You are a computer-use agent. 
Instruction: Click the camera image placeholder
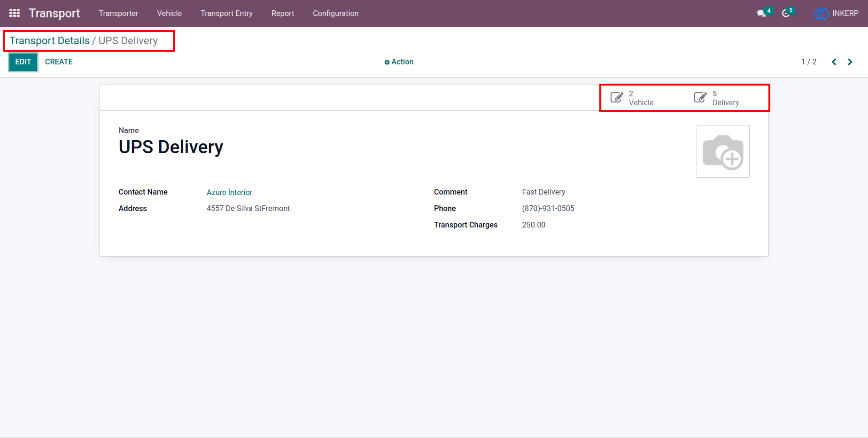pyautogui.click(x=723, y=151)
